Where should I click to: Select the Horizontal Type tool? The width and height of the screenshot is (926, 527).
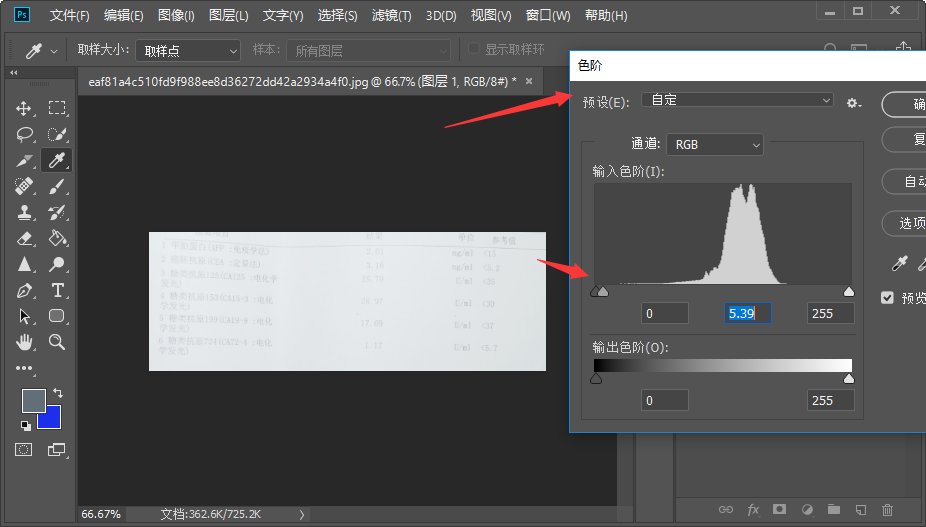(57, 290)
